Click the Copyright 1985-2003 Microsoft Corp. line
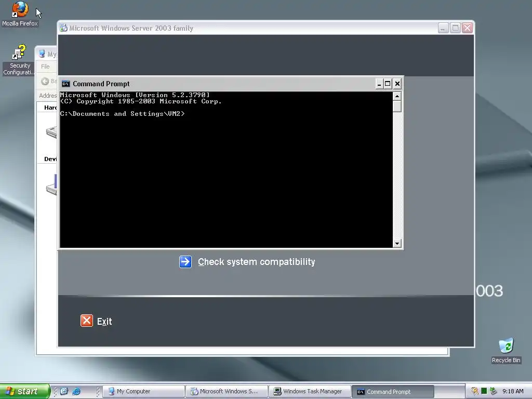This screenshot has width=532, height=399. coord(141,101)
